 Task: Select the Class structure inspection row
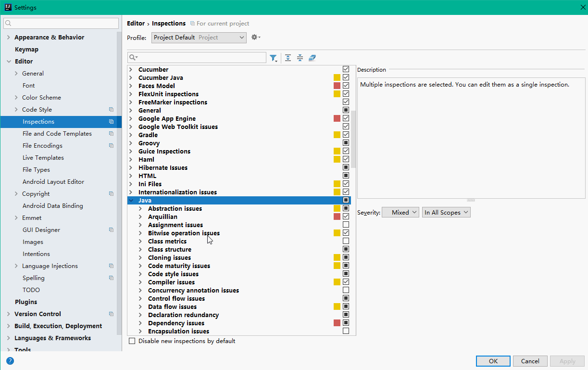(239, 249)
